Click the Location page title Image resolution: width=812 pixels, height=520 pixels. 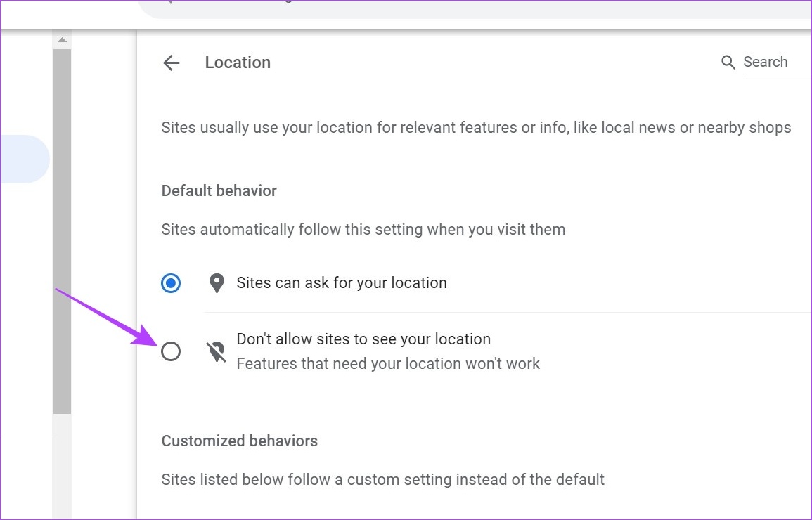pyautogui.click(x=238, y=63)
